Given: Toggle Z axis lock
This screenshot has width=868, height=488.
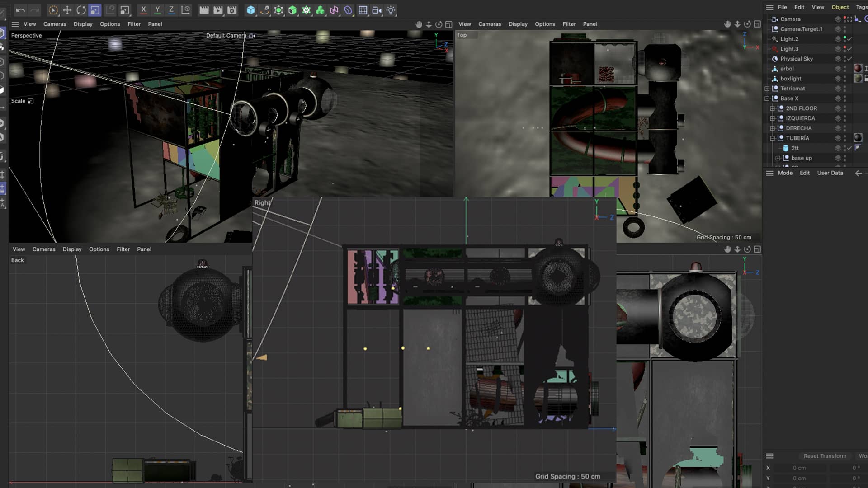Looking at the screenshot, I should pos(171,10).
